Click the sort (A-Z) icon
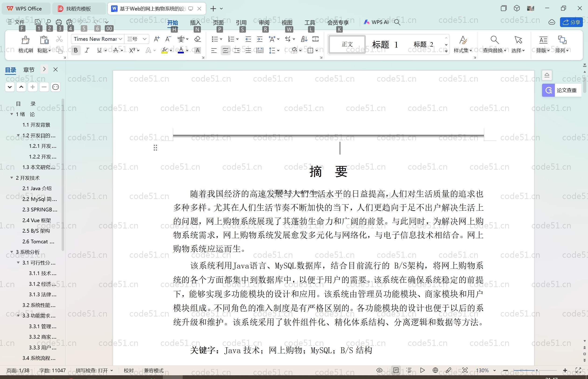 pyautogui.click(x=304, y=39)
